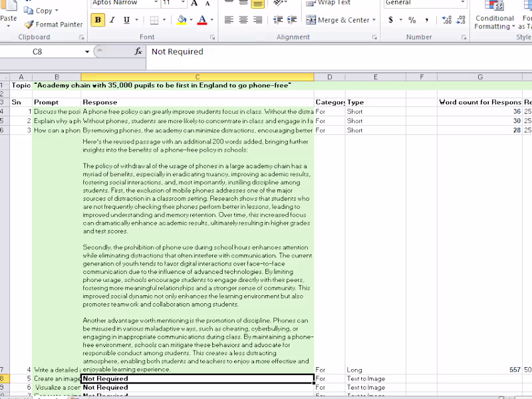The width and height of the screenshot is (532, 399).
Task: Apply the Accounting number format dollar icon
Action: pyautogui.click(x=390, y=21)
